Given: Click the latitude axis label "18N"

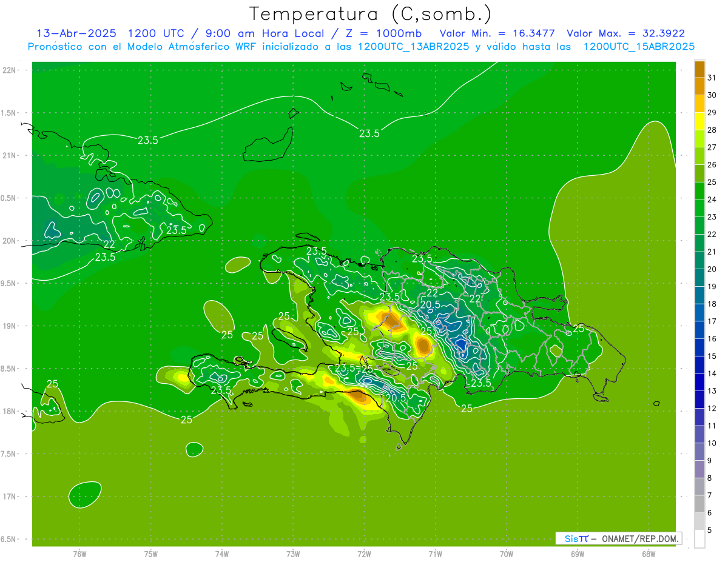Looking at the screenshot, I should (10, 411).
